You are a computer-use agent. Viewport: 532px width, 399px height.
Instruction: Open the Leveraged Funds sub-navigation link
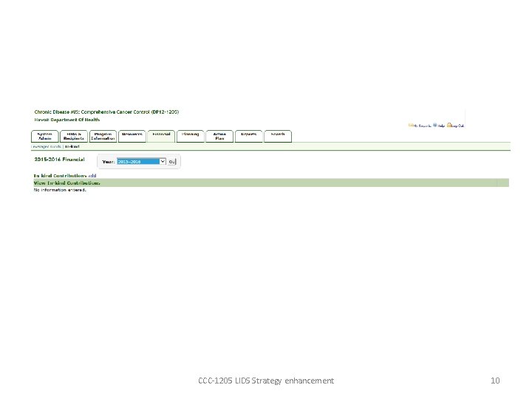tap(46, 146)
